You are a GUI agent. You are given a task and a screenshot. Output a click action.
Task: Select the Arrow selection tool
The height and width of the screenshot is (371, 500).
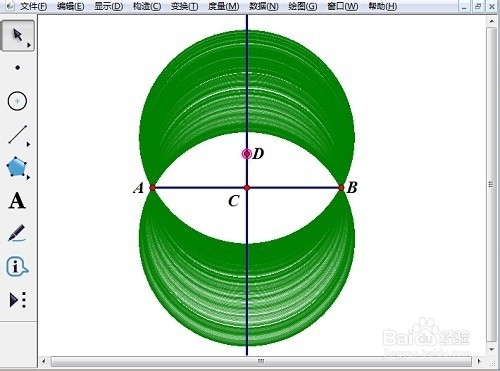tap(18, 35)
